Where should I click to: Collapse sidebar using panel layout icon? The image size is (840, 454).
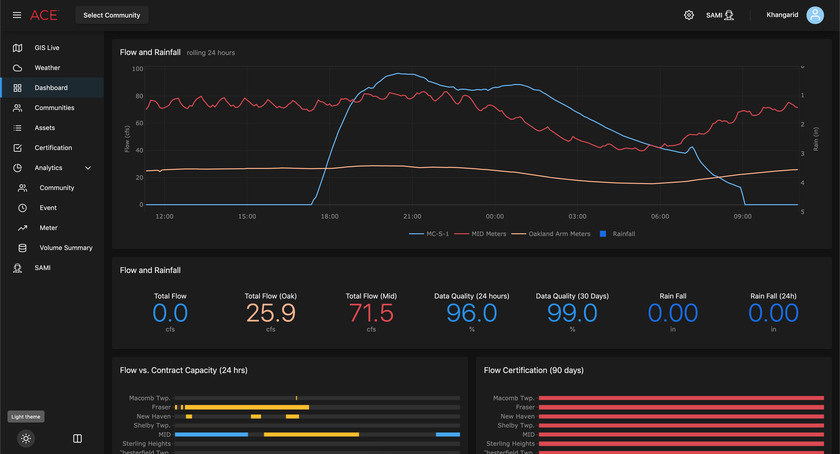(x=77, y=438)
